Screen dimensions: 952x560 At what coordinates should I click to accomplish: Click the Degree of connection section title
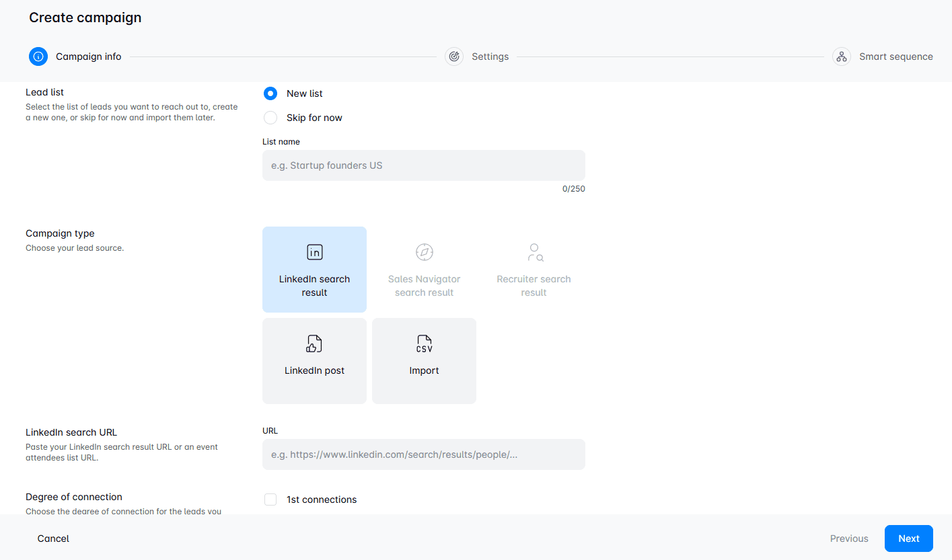coord(74,497)
